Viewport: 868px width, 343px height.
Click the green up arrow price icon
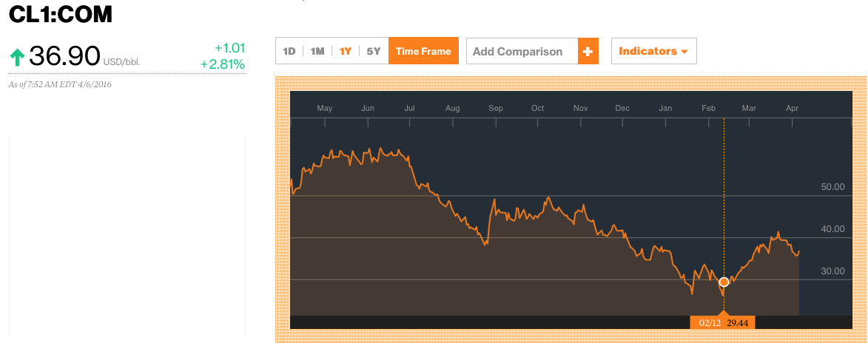[x=17, y=57]
